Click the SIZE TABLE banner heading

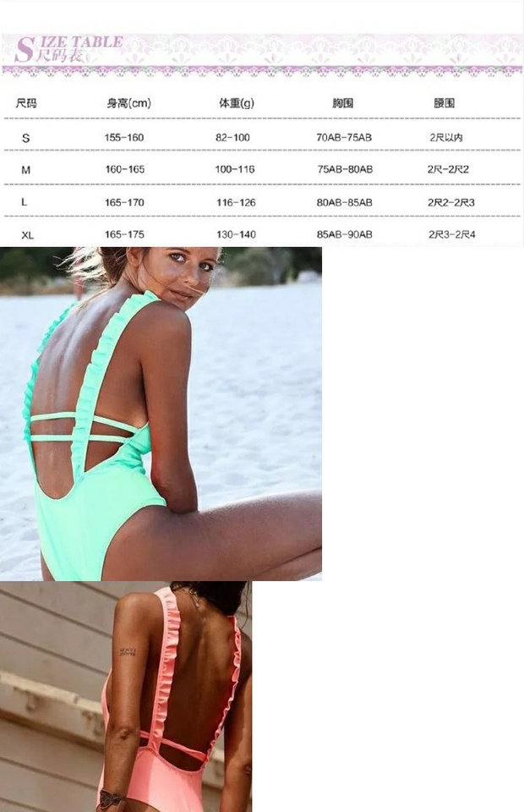point(68,49)
